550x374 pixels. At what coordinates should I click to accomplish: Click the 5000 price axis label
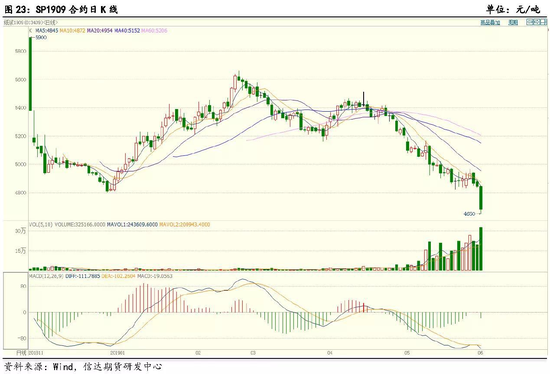(x=20, y=165)
